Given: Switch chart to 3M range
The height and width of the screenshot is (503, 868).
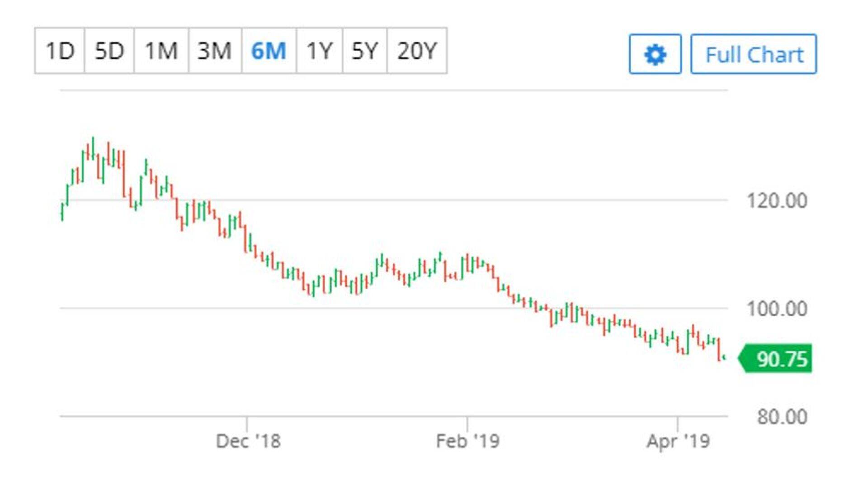Looking at the screenshot, I should (215, 51).
